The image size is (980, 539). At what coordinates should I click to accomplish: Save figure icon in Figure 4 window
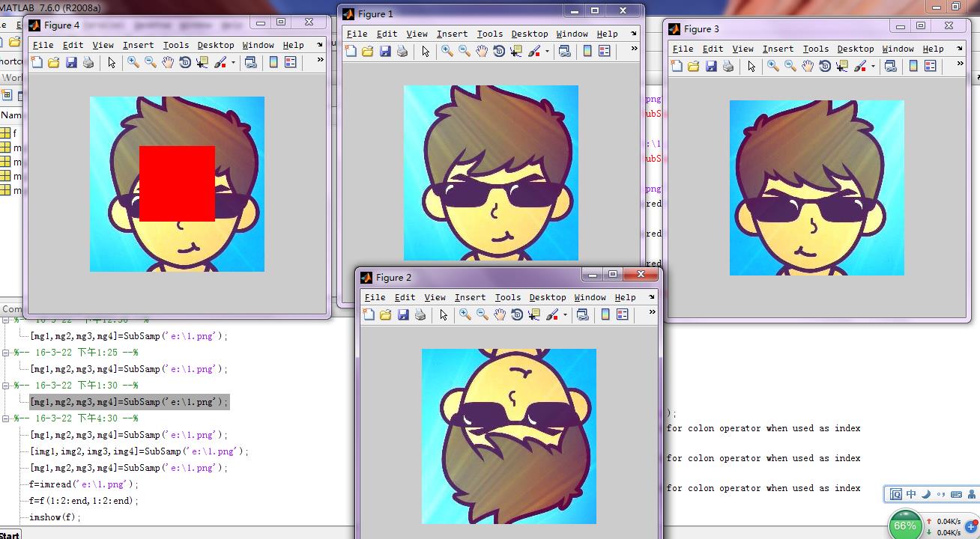click(71, 63)
